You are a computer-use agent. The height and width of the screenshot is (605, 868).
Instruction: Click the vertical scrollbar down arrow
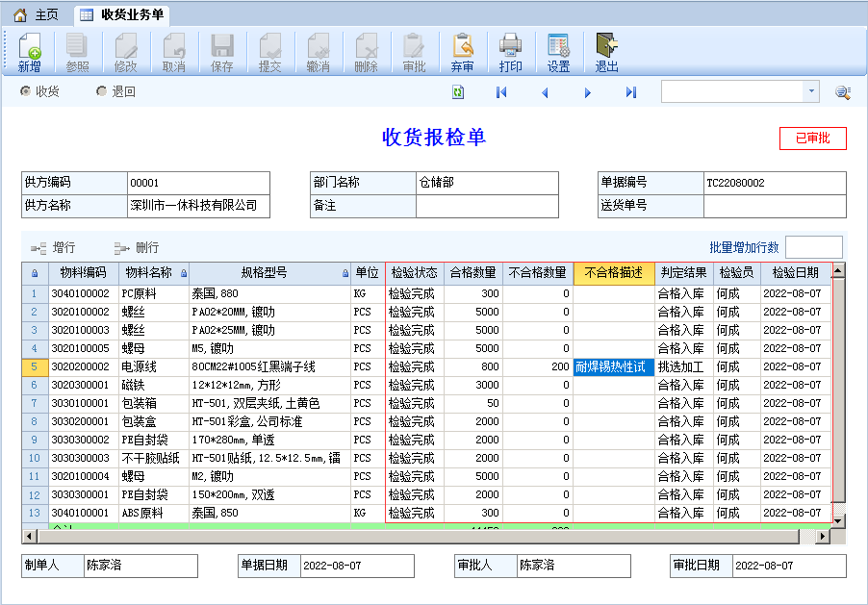click(838, 520)
